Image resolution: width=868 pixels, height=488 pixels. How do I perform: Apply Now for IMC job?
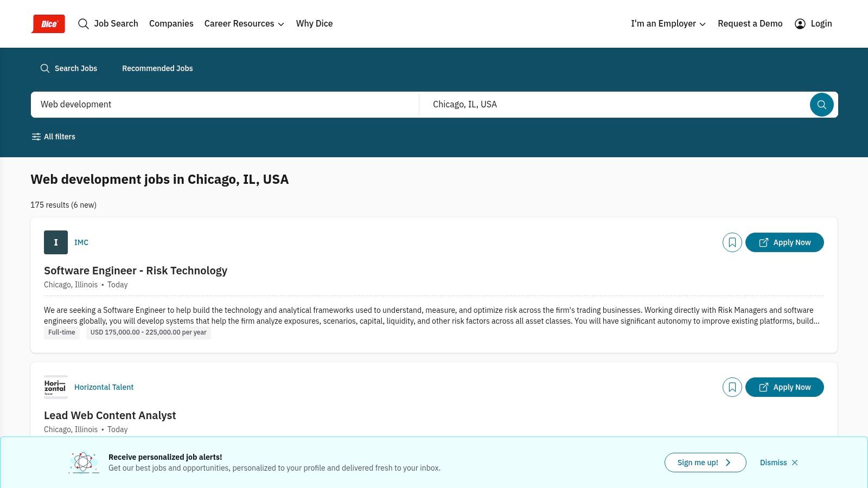tap(784, 242)
